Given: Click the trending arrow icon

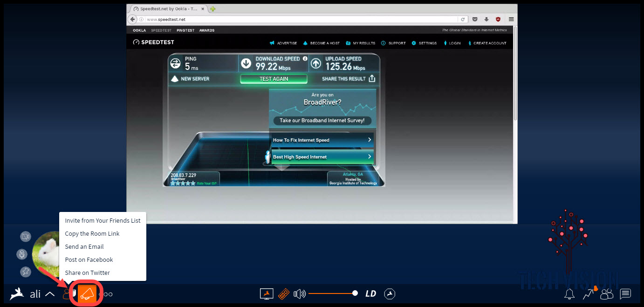Looking at the screenshot, I should click(x=589, y=293).
